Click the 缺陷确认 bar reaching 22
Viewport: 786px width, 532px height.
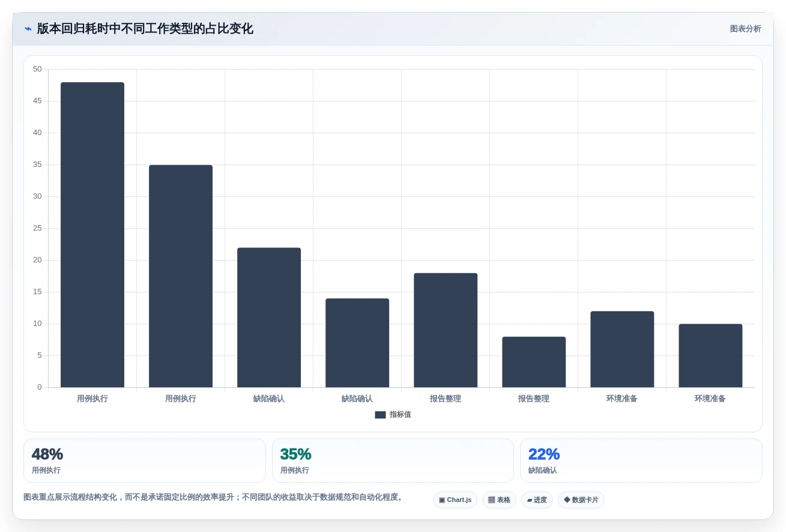[269, 318]
